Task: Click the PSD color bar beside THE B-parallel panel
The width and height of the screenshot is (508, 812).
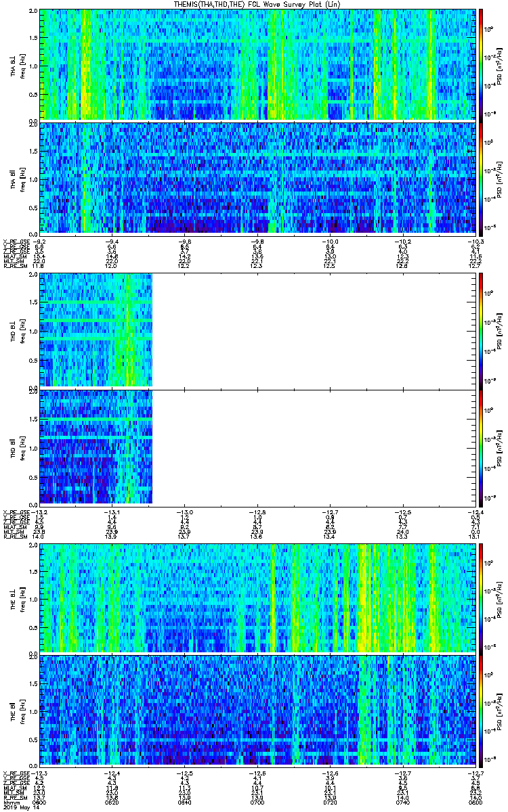Action: (x=482, y=711)
